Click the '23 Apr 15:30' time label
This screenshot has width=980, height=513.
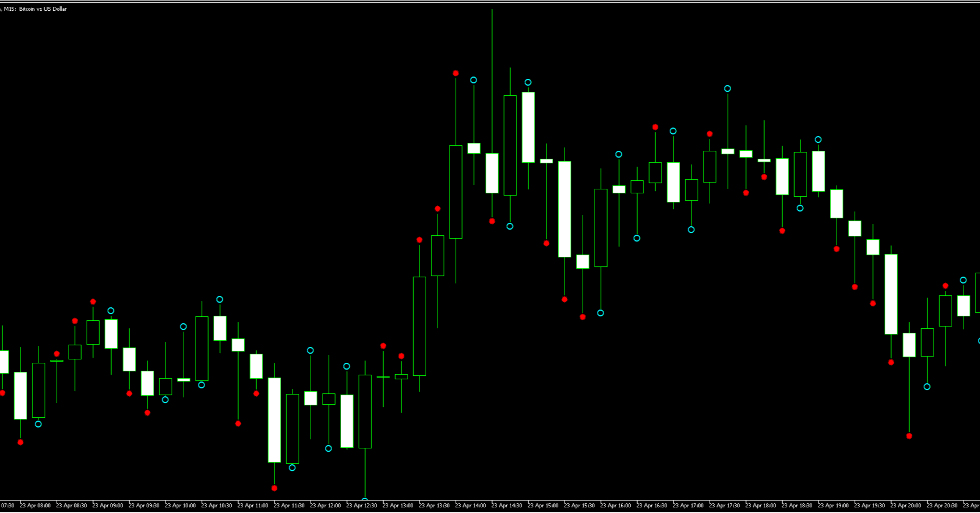(579, 506)
